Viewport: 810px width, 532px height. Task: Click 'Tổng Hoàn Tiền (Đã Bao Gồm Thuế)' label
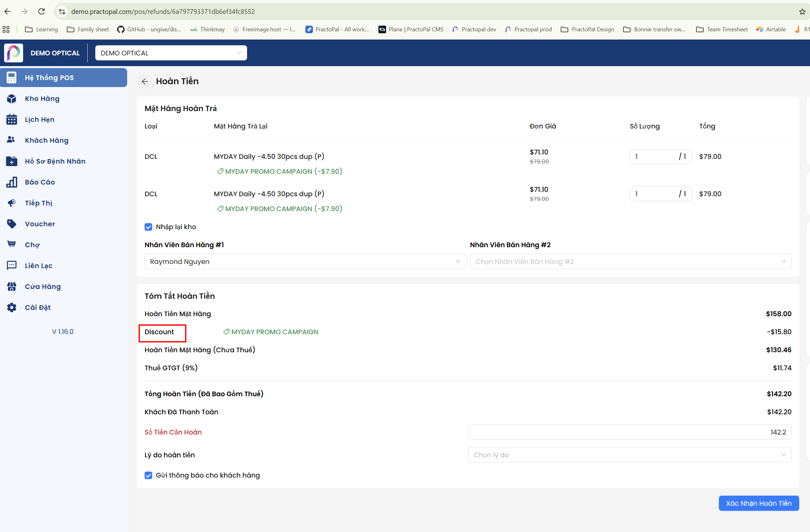tap(204, 394)
